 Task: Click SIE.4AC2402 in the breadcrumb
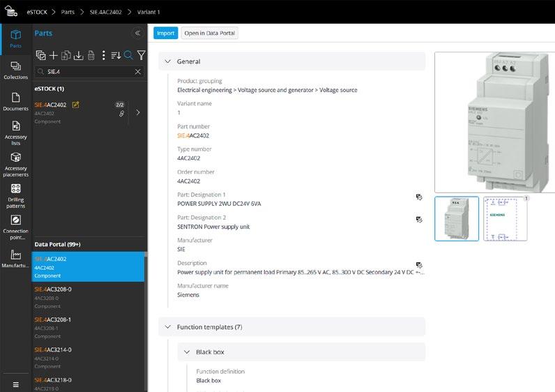click(105, 12)
